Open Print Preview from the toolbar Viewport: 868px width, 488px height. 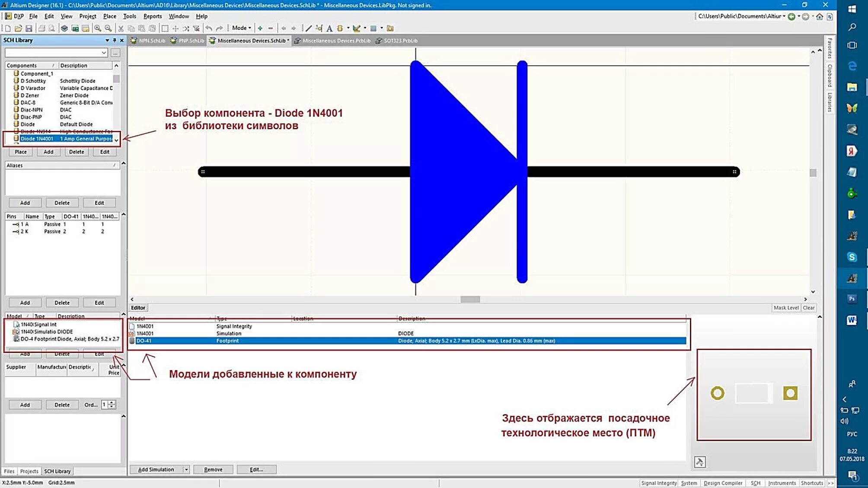[x=52, y=29]
